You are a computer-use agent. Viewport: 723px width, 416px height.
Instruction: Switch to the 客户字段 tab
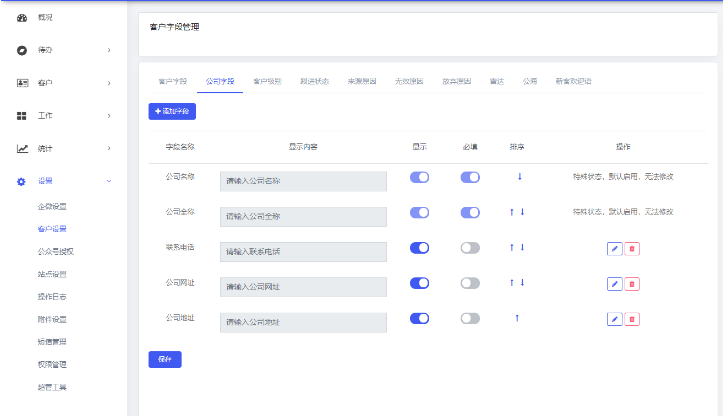tap(173, 81)
